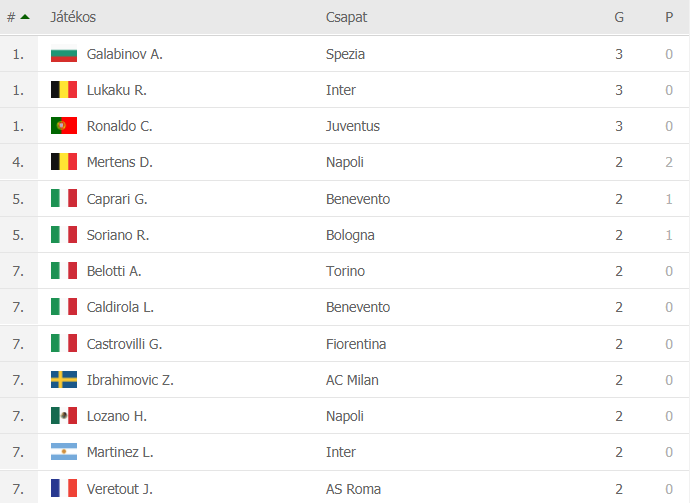Click the Belgian flag beside Mertens D.

click(x=64, y=162)
